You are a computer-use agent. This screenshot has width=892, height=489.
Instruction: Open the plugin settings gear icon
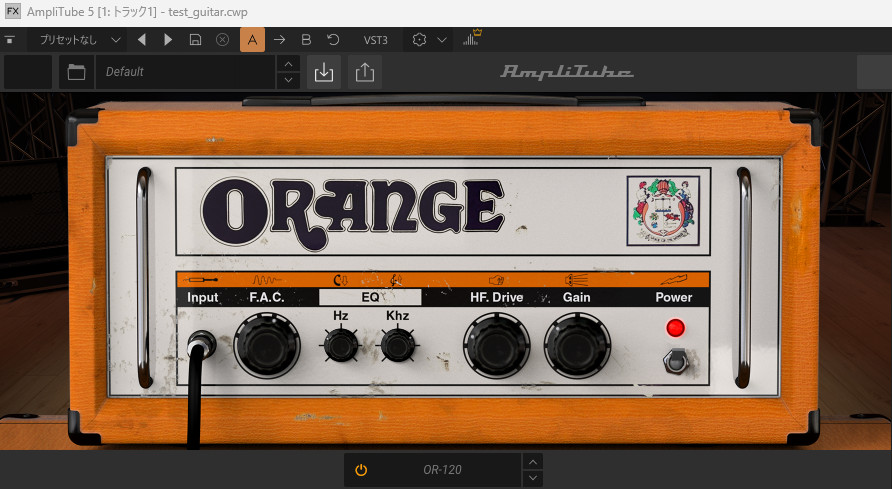pos(419,40)
